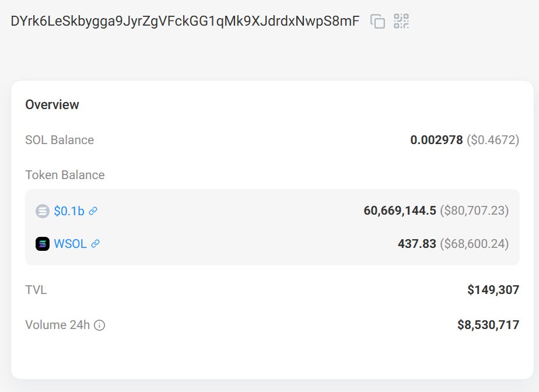Select the ($68,600.24) value
The image size is (539, 392).
[474, 244]
